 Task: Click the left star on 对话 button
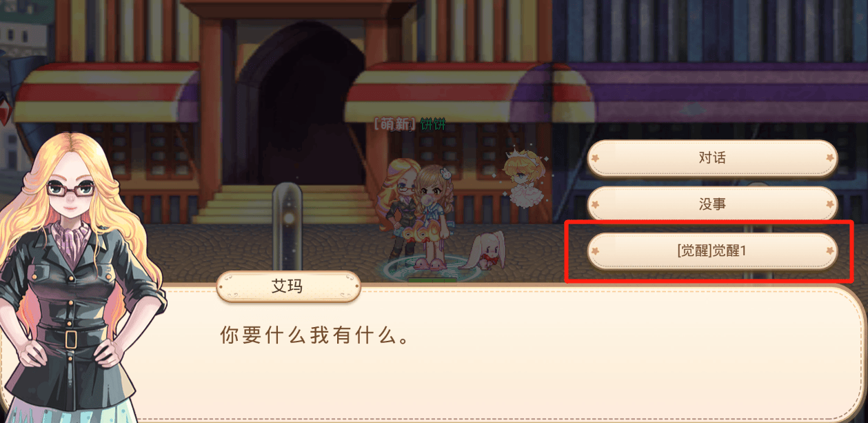point(596,159)
